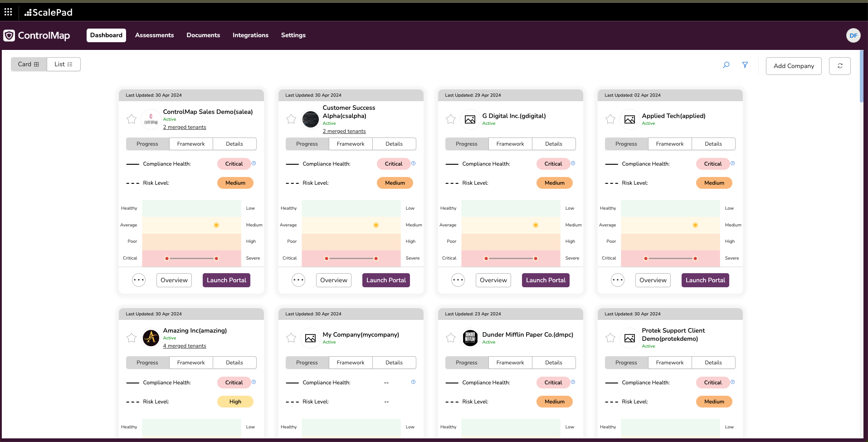
Task: Select Details tab on Amazing Inc card
Action: tap(234, 363)
